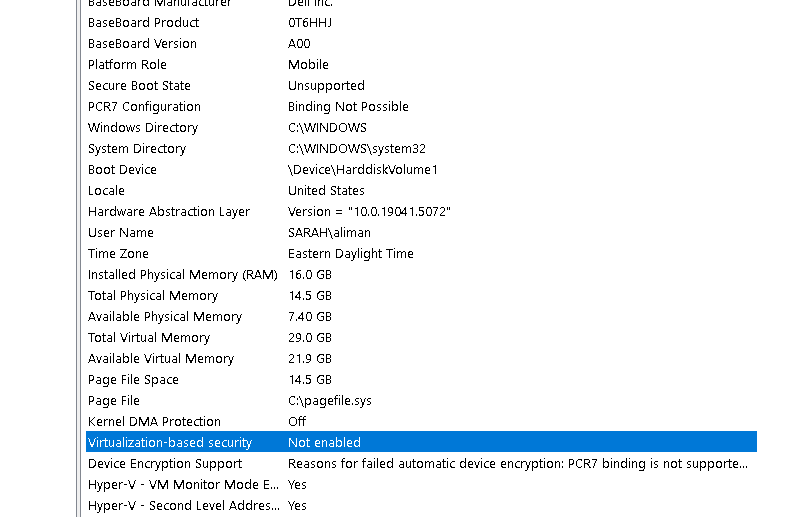Click PCR7 Configuration item
Image resolution: width=802 pixels, height=517 pixels.
coord(144,106)
